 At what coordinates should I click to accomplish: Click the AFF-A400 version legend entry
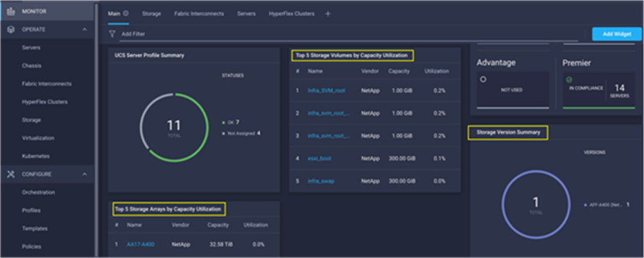(607, 204)
